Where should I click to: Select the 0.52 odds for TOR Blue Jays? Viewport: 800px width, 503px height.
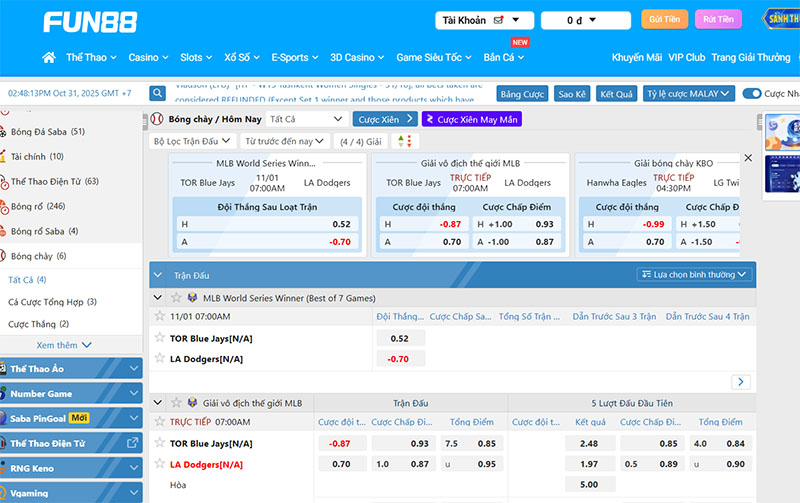pos(400,338)
